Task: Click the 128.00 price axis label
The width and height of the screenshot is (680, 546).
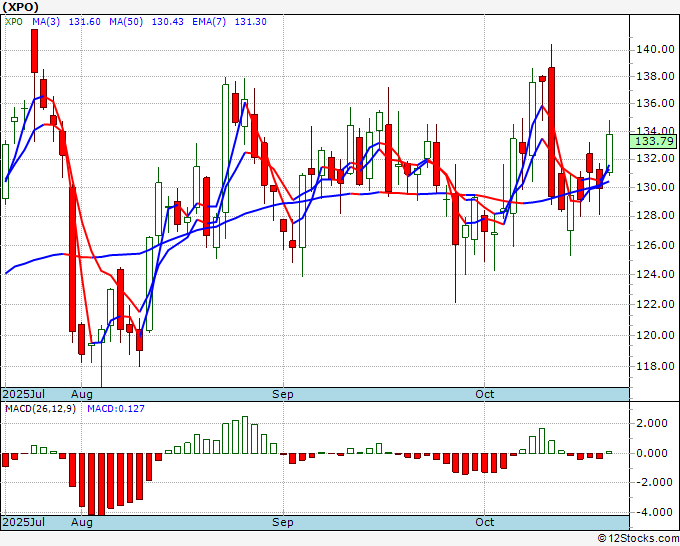Action: click(655, 216)
